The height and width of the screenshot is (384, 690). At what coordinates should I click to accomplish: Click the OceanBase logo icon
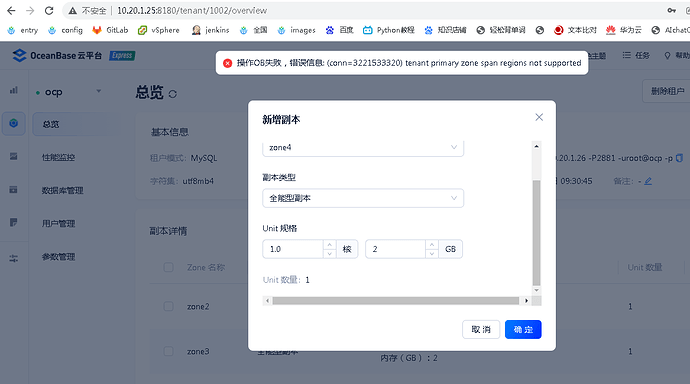(x=19, y=55)
